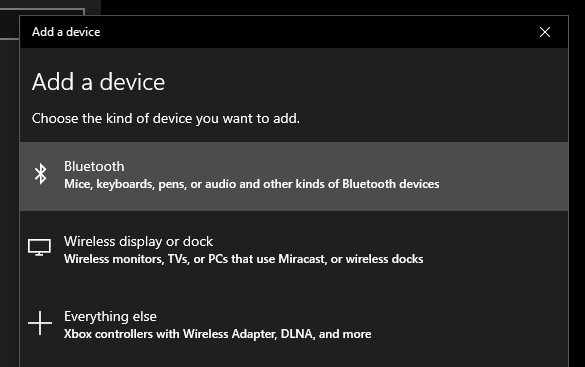The width and height of the screenshot is (585, 367).
Task: Click the empty middle of the title bar
Action: tap(317, 32)
